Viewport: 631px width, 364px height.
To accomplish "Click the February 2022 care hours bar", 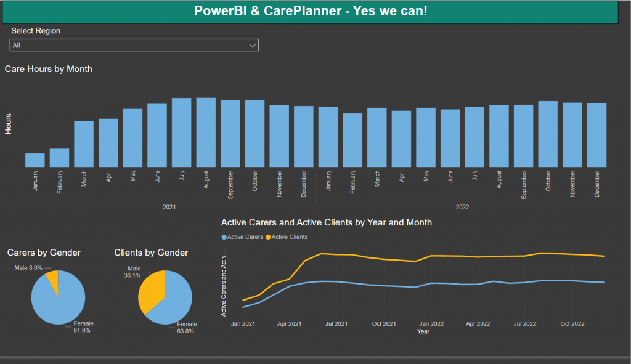I will tap(352, 140).
